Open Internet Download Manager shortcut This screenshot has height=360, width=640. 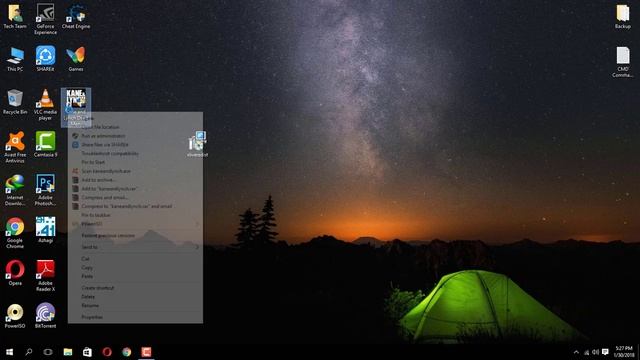point(15,190)
